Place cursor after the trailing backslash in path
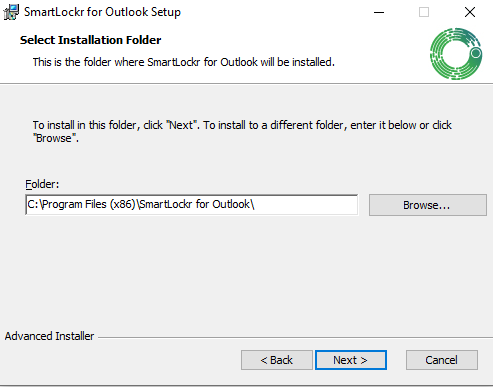This screenshot has width=493, height=387. [255, 204]
